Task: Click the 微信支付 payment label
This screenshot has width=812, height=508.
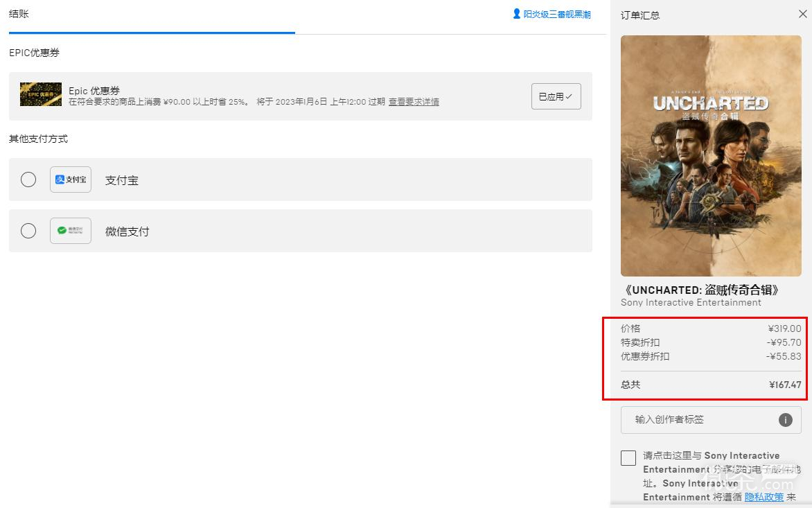Action: pos(127,231)
